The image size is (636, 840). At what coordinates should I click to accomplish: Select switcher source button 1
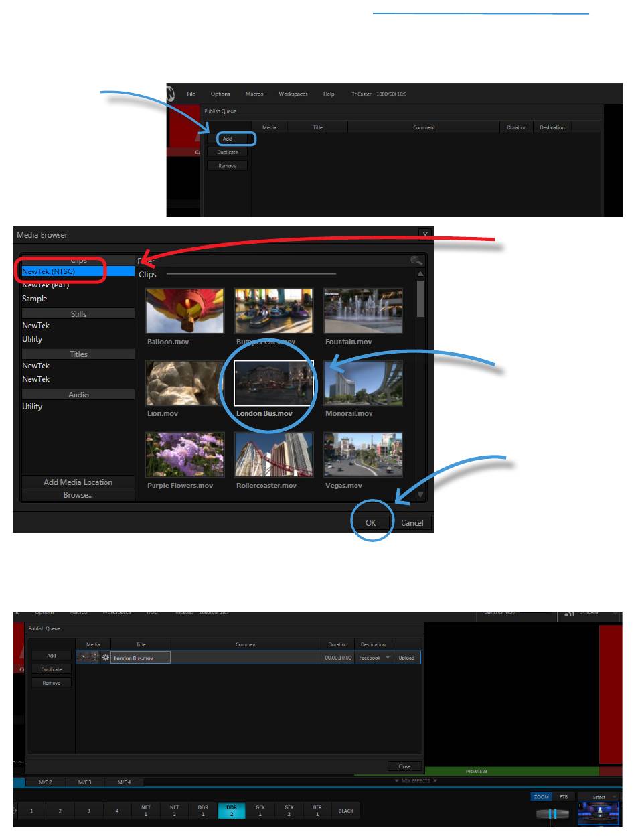point(31,811)
